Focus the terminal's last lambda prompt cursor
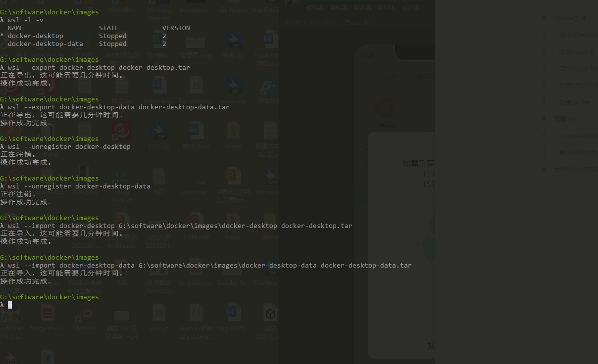Screen dimensions: 598x364 (10, 305)
